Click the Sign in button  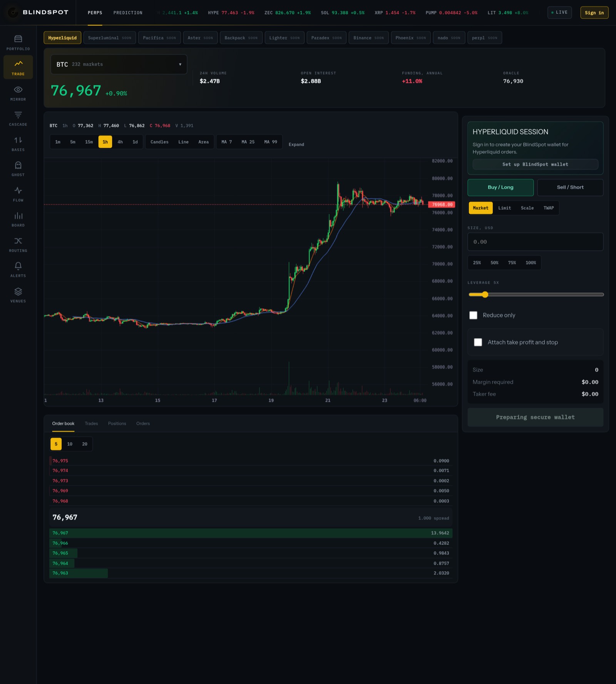tap(594, 13)
